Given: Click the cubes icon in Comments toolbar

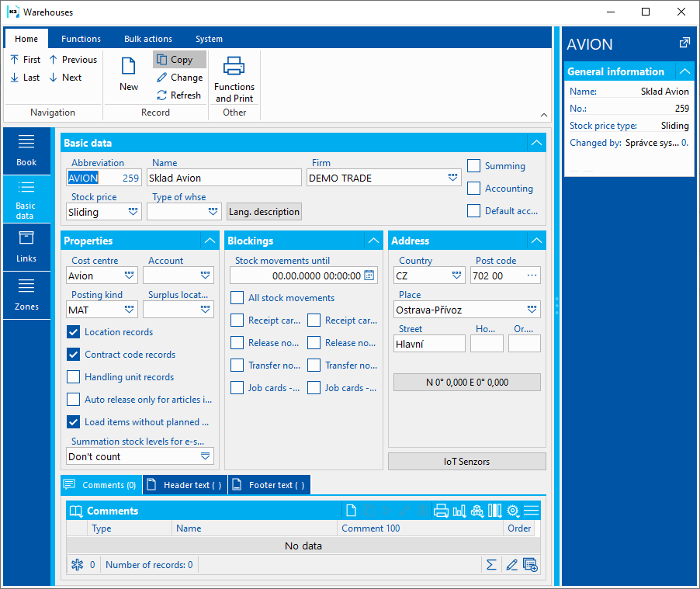Looking at the screenshot, I should (x=476, y=511).
